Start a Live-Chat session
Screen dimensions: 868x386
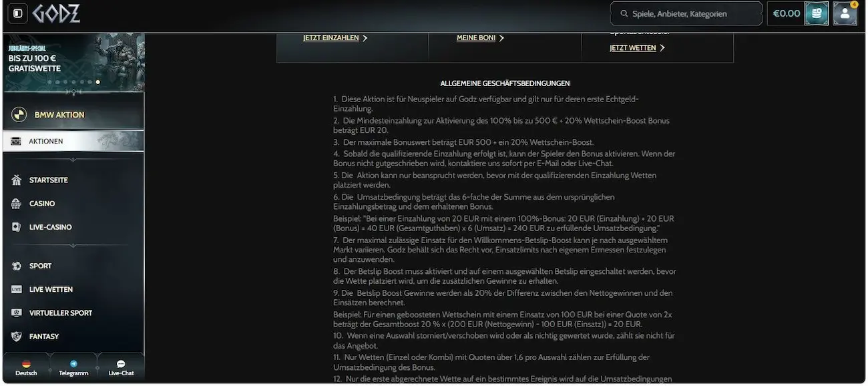coord(121,368)
